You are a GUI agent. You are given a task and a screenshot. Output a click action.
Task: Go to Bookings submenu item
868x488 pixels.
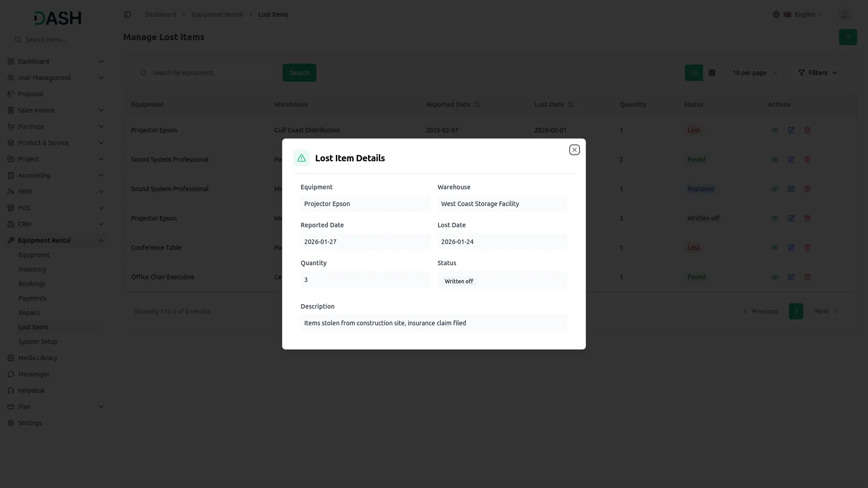[x=32, y=284]
